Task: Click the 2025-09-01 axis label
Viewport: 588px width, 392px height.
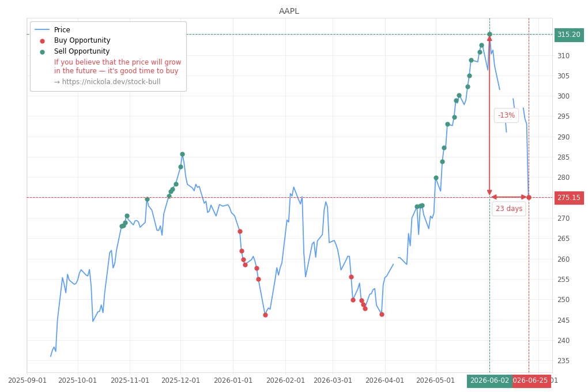Action: [x=27, y=380]
